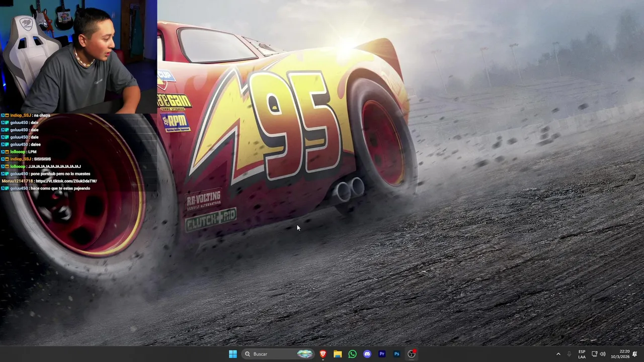The height and width of the screenshot is (362, 644).
Task: Click the chat message 'na chapa'
Action: point(42,116)
